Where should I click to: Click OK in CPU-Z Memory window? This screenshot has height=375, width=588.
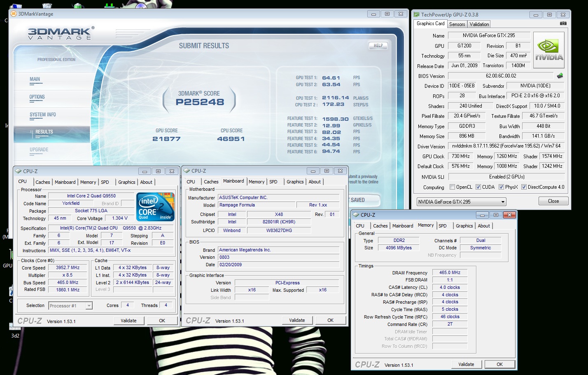(499, 364)
